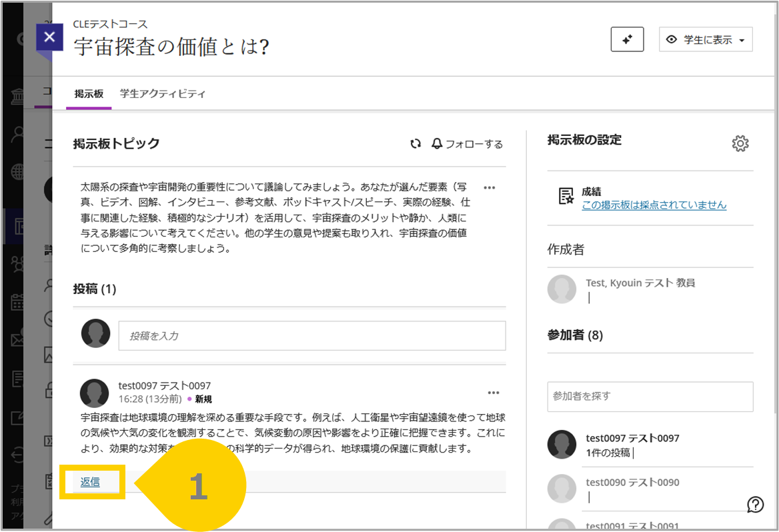Click avatar next to 投稿を入力 field
779x532 pixels.
pos(96,333)
